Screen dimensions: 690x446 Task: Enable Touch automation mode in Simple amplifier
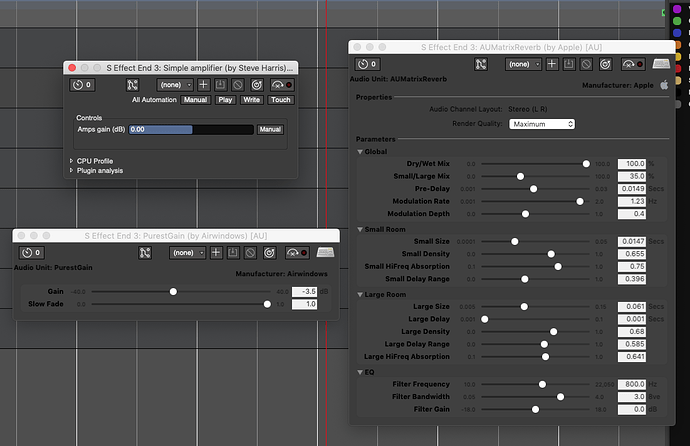[280, 100]
